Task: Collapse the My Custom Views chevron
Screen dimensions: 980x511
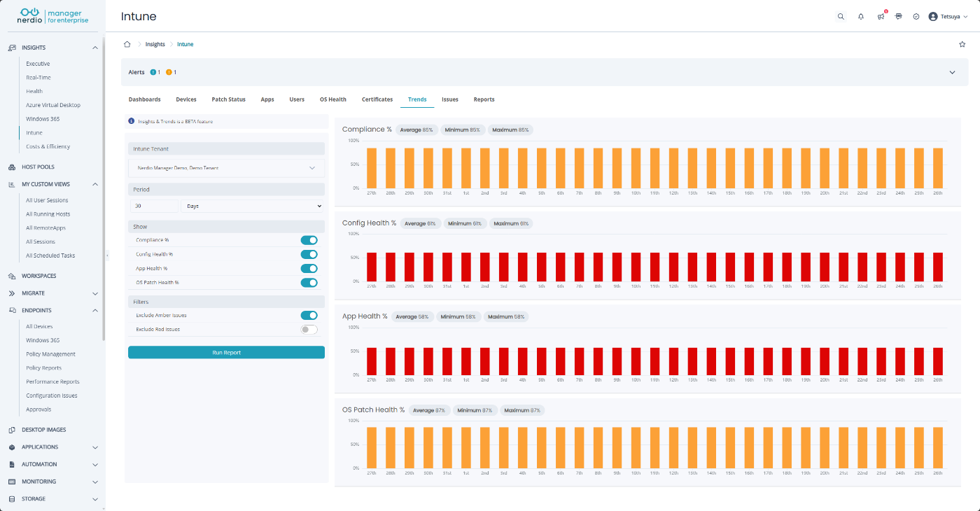Action: click(x=95, y=184)
